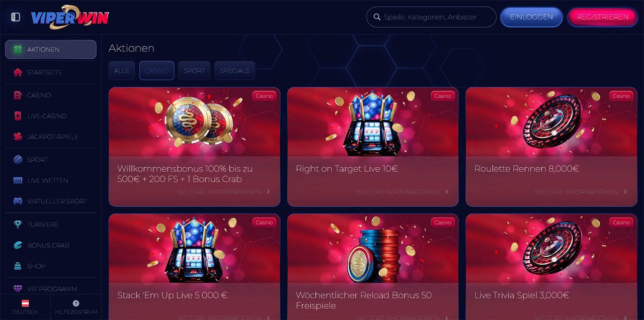Open Turniere trophy icon
Screen dimensions: 644x320
click(18, 225)
